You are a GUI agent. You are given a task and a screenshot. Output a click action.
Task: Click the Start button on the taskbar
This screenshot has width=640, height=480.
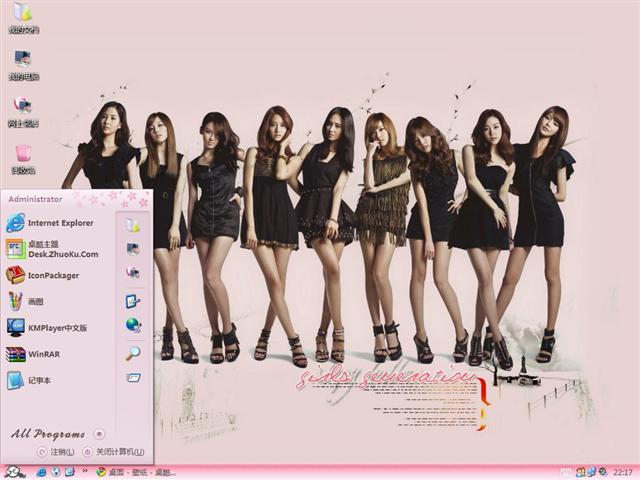tap(15, 472)
